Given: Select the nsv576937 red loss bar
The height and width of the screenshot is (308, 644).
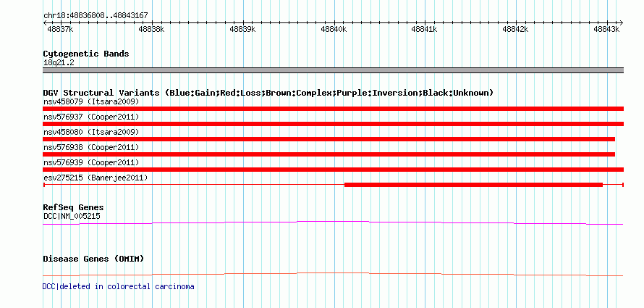Looking at the screenshot, I should pyautogui.click(x=333, y=124).
